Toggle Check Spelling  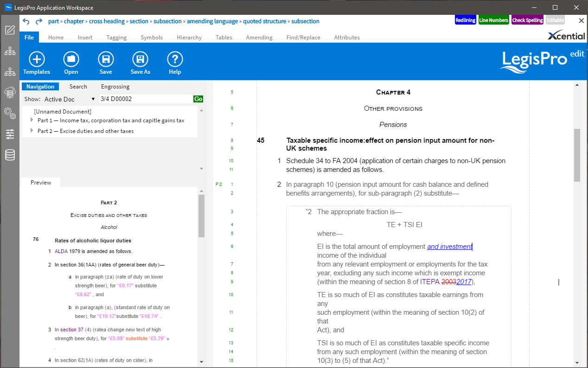pyautogui.click(x=528, y=20)
